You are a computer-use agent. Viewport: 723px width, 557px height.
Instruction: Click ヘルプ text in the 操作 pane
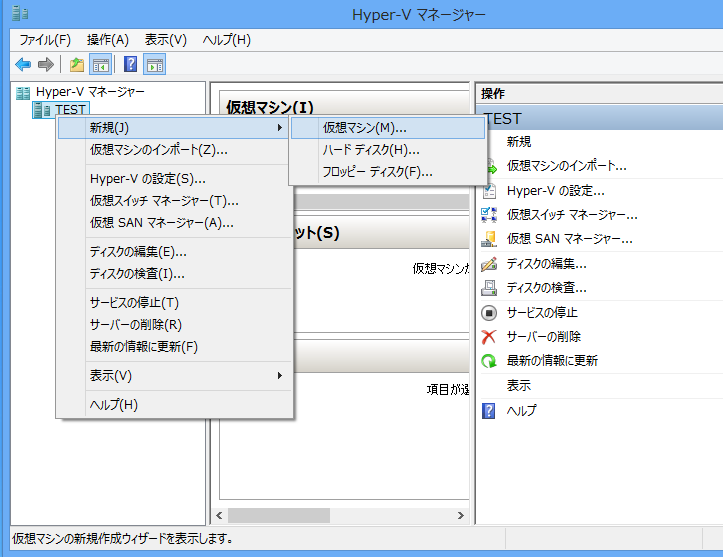click(522, 410)
